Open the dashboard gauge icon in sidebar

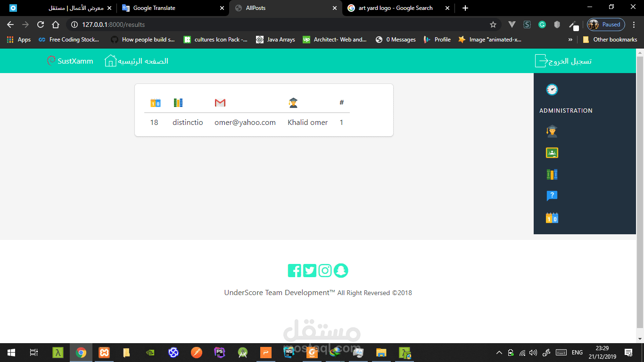click(x=552, y=90)
